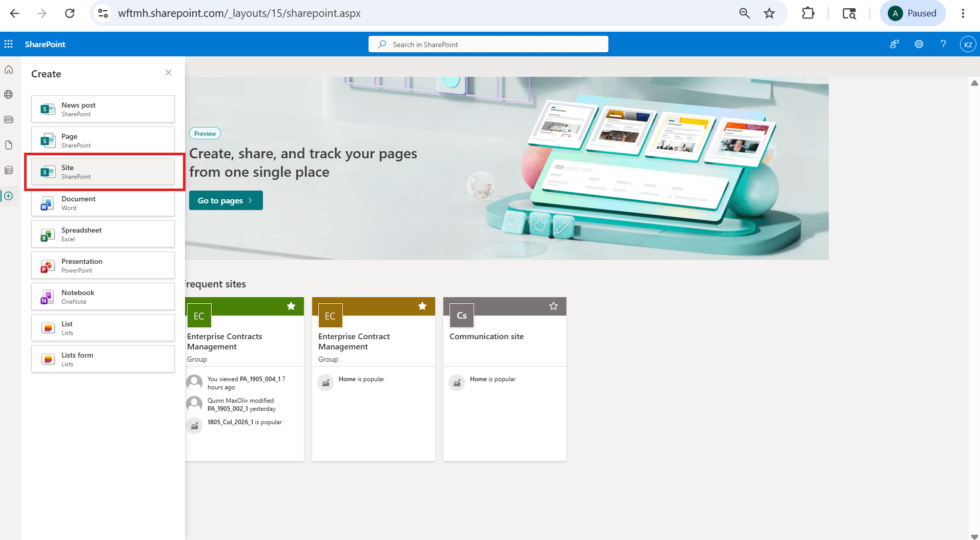The width and height of the screenshot is (980, 540).
Task: Click the Paused profile button
Action: click(913, 13)
